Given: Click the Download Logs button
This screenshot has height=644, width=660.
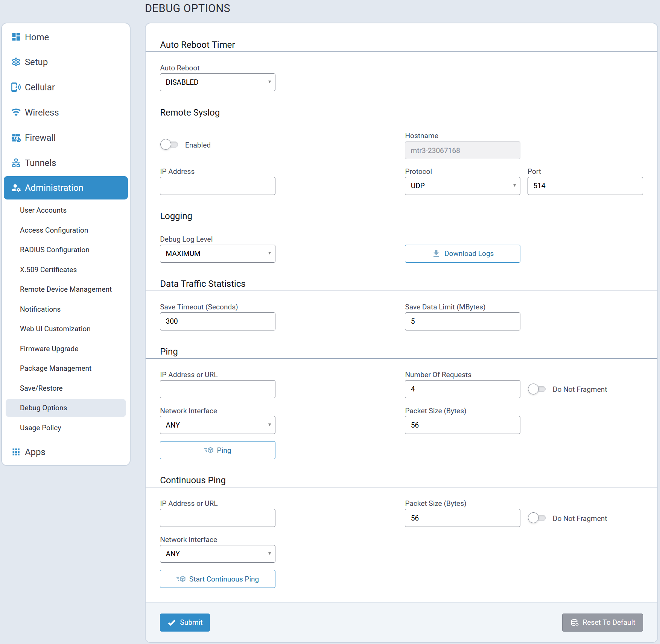Looking at the screenshot, I should pos(462,254).
